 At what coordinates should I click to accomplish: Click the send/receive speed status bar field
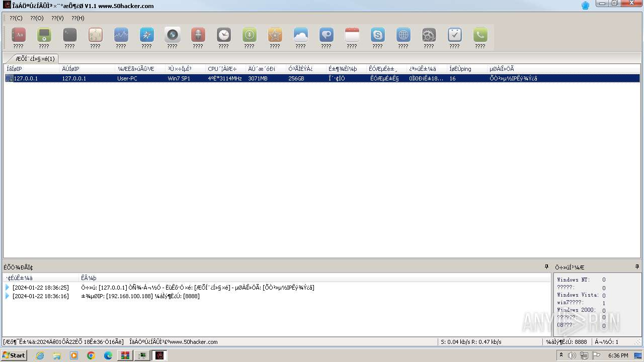471,342
